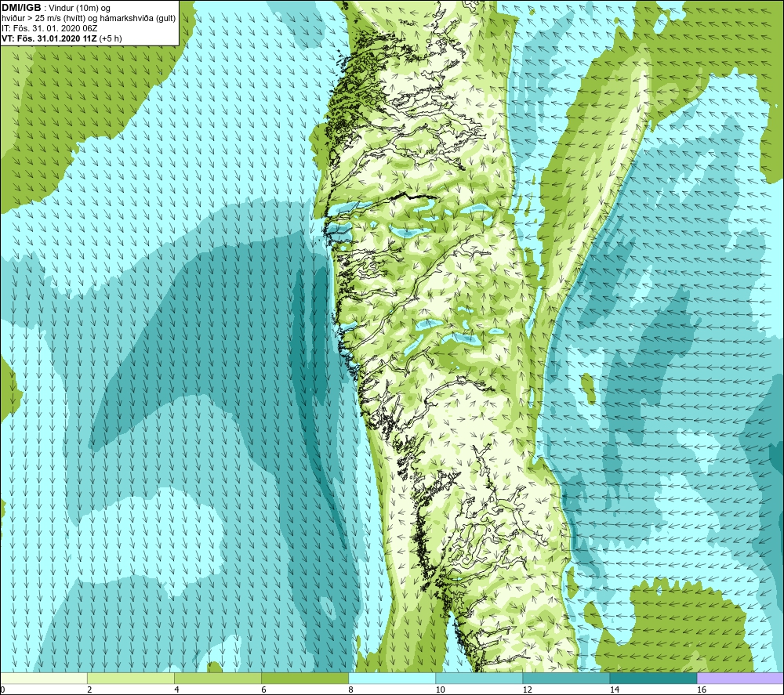Click the 2–4 m/s light green legend swatch
This screenshot has width=784, height=695.
pyautogui.click(x=130, y=678)
